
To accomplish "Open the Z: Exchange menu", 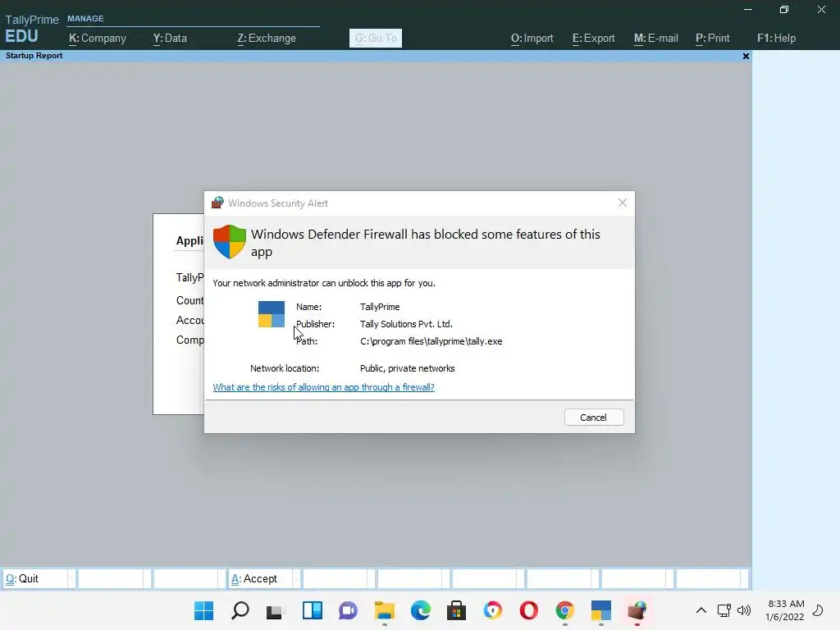I will point(267,38).
